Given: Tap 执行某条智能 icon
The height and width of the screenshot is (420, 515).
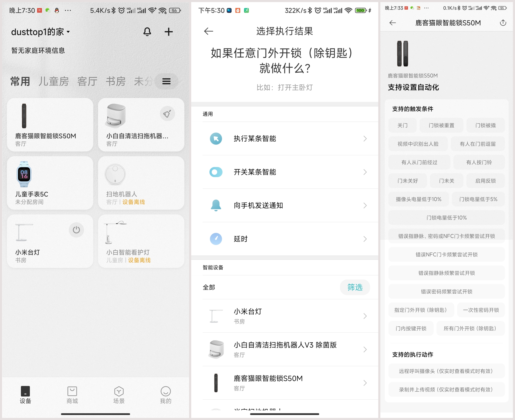Looking at the screenshot, I should click(x=216, y=139).
